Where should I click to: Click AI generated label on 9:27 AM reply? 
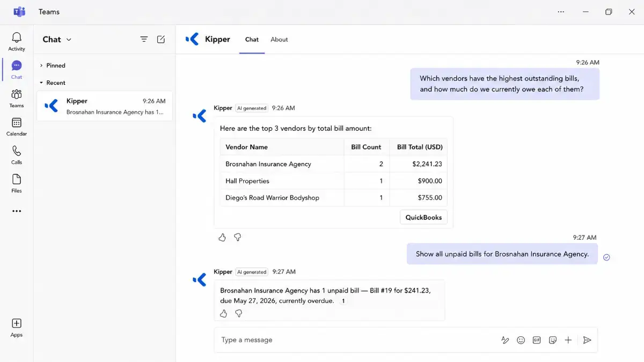coord(252,272)
